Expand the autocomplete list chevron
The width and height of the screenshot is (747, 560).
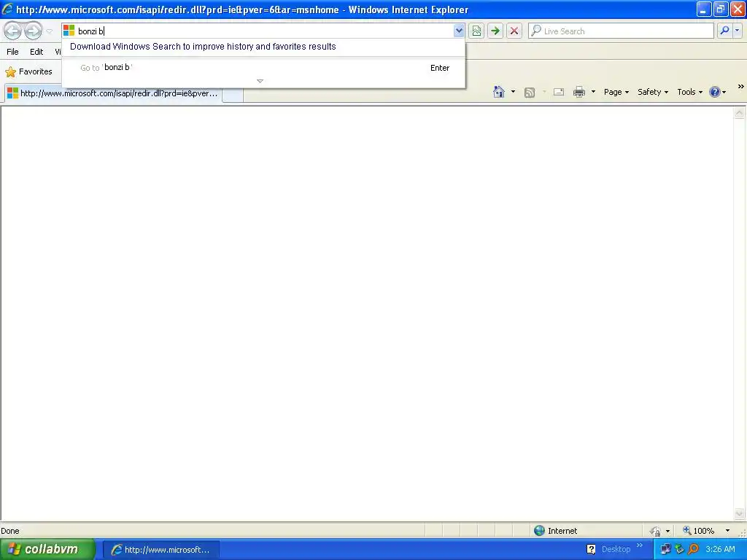pyautogui.click(x=260, y=81)
